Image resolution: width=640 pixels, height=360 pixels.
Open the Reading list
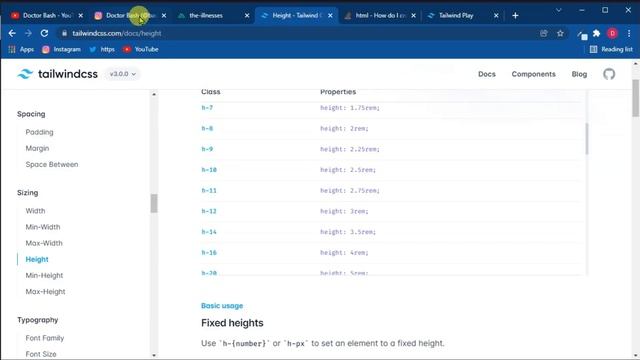611,49
